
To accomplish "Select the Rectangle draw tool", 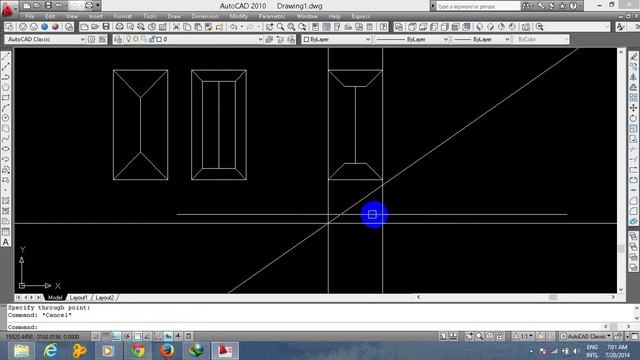I will click(6, 98).
